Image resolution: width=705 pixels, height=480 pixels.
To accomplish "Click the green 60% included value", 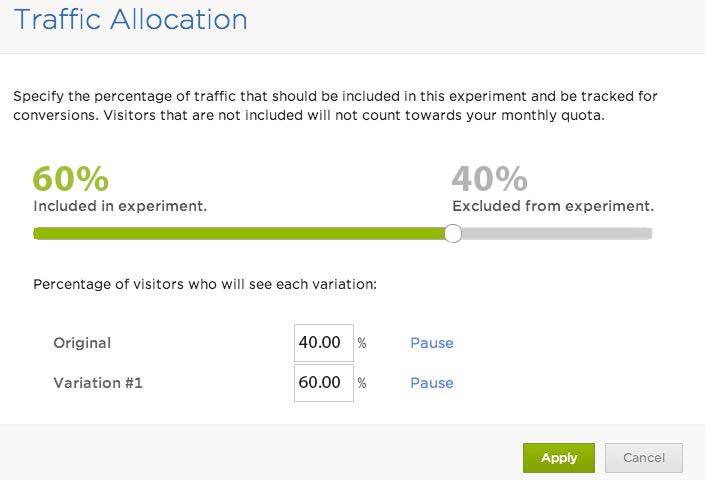I will click(70, 180).
